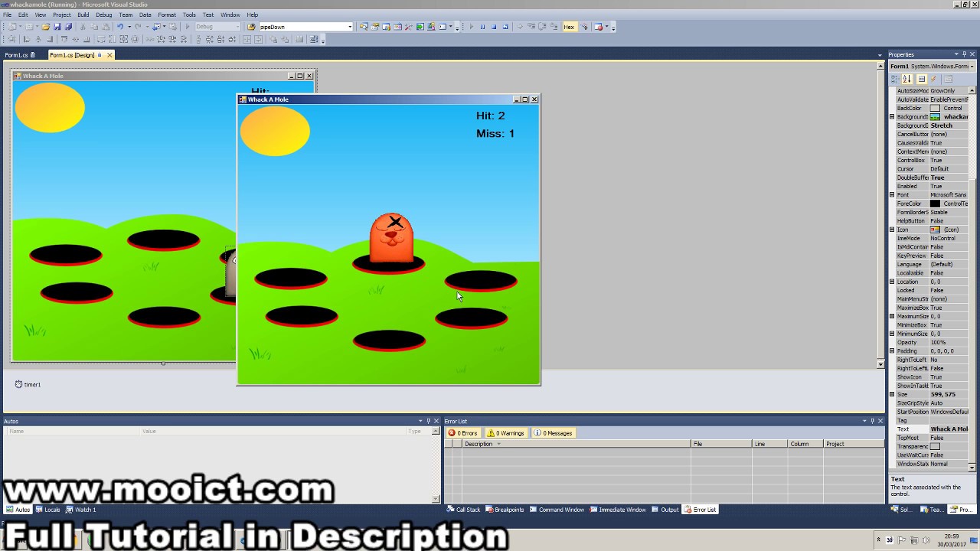Toggle the 0 Errors filter button
This screenshot has height=551, width=980.
pos(462,432)
